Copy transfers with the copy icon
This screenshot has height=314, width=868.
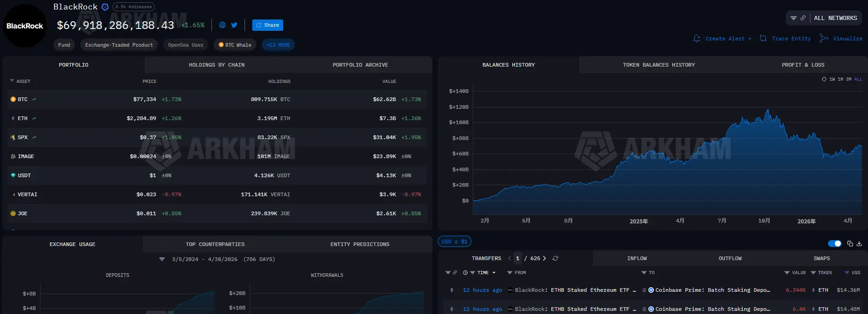(850, 244)
